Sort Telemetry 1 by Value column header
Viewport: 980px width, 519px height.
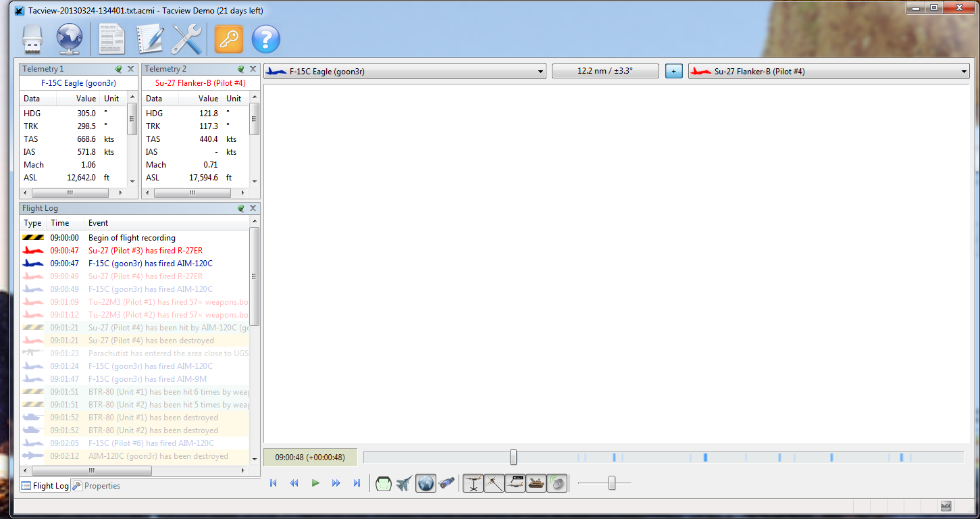78,99
